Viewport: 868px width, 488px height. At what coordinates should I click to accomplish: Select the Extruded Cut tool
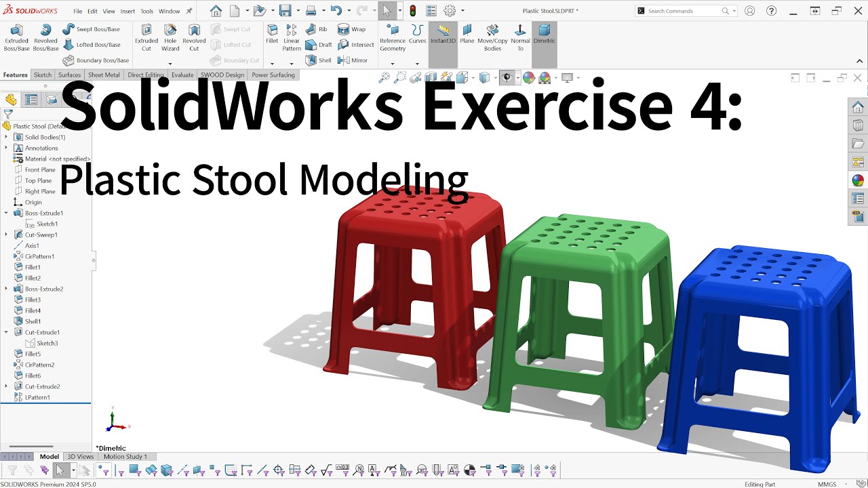tap(146, 38)
